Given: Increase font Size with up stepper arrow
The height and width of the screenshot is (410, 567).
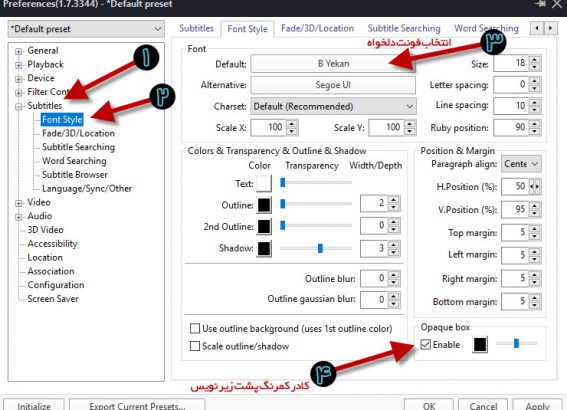Looking at the screenshot, I should pyautogui.click(x=534, y=60).
